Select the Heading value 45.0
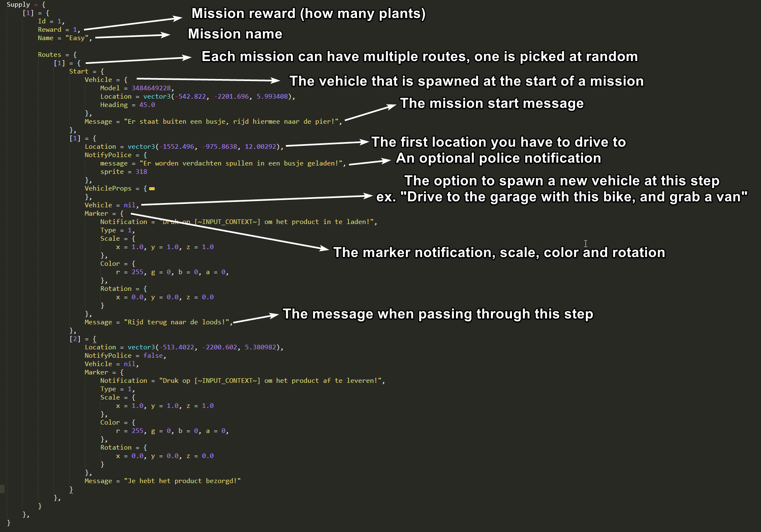Viewport: 761px width, 532px height. click(147, 105)
